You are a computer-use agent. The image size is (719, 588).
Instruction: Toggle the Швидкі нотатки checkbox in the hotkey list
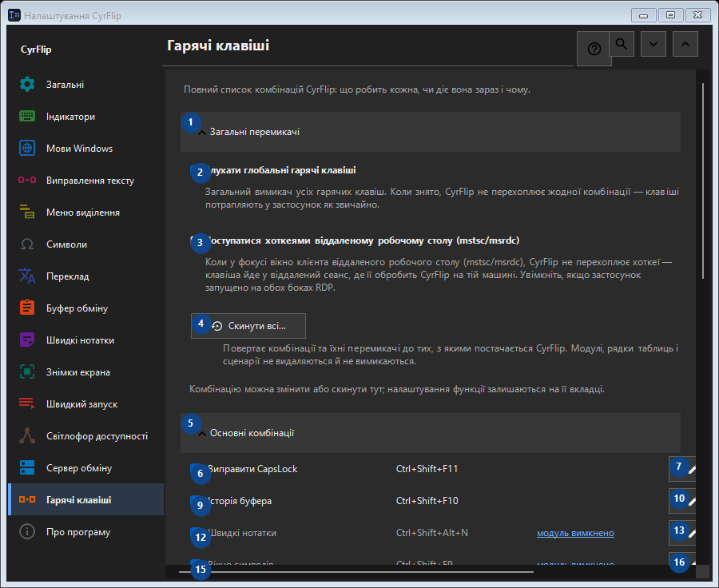[197, 533]
